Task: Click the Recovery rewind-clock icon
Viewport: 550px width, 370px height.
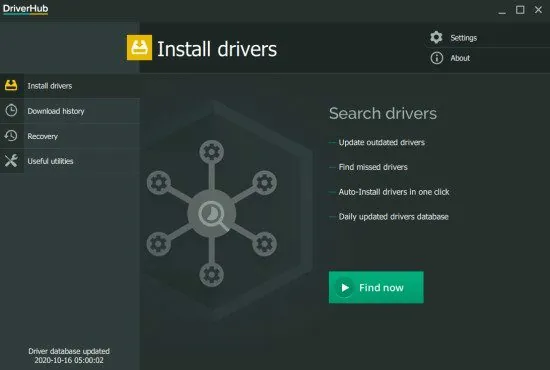Action: coord(11,135)
